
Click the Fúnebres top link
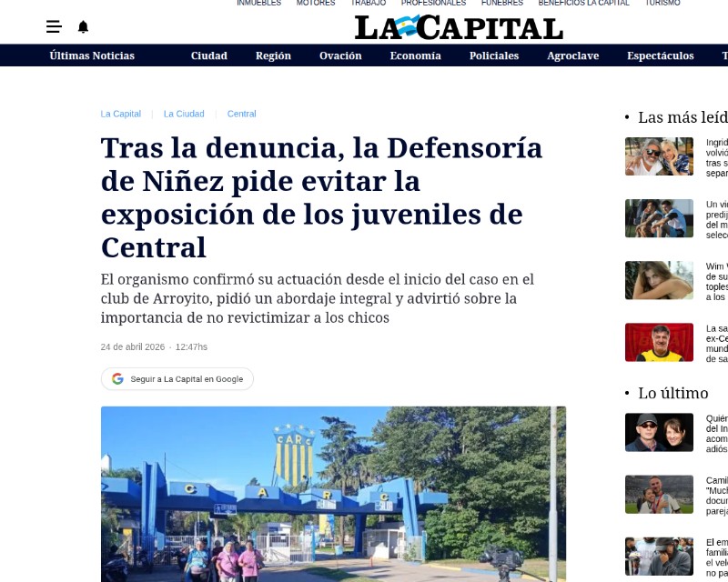click(x=502, y=3)
